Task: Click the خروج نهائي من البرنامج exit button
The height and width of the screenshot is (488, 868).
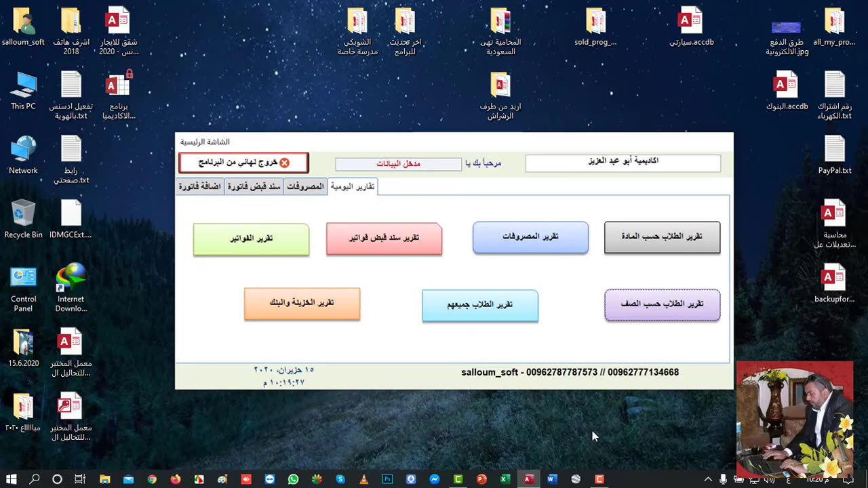Action: pos(243,163)
